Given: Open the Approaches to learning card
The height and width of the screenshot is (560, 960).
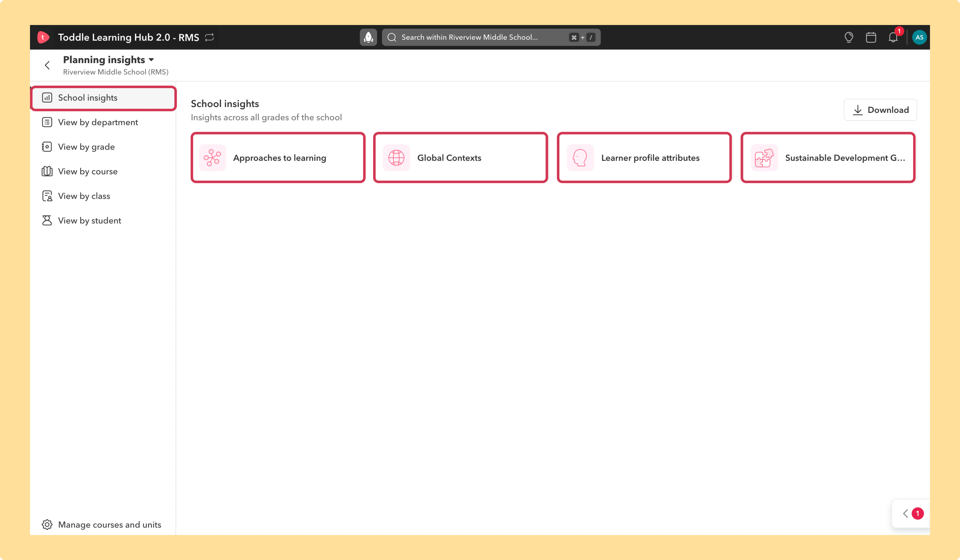Looking at the screenshot, I should pos(278,158).
